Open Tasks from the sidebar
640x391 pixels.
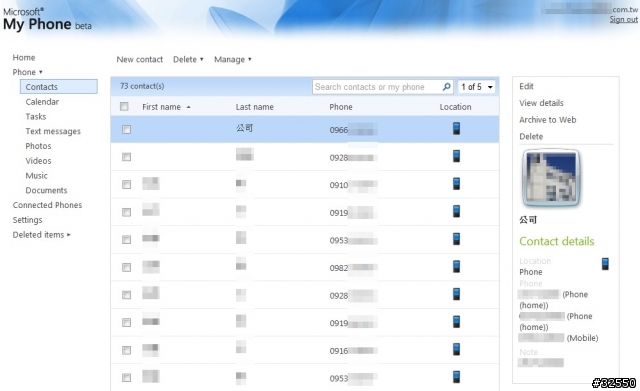tap(36, 116)
